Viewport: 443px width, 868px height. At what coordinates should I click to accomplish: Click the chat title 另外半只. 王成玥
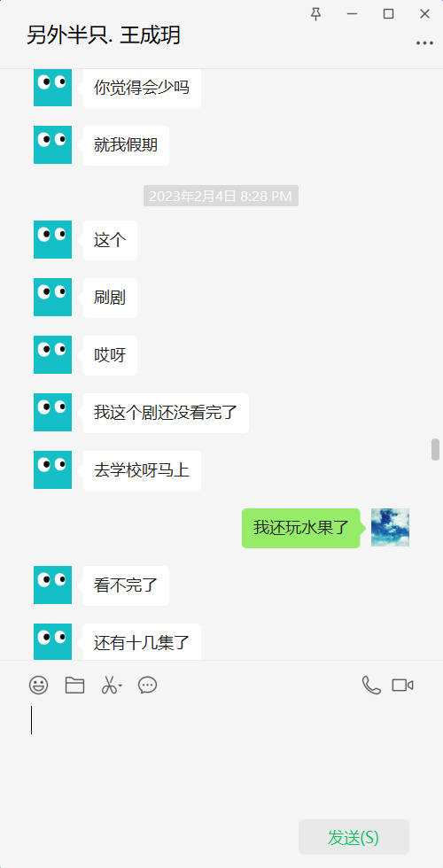pos(104,35)
